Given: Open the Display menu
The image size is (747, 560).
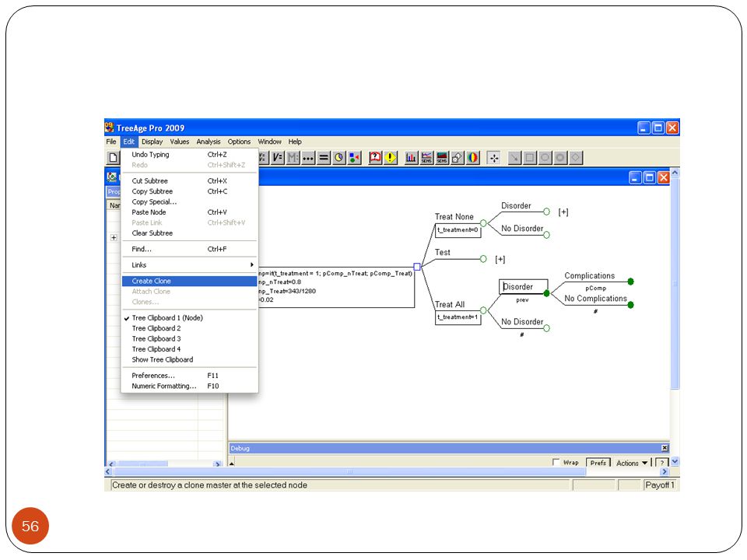Looking at the screenshot, I should click(x=152, y=142).
